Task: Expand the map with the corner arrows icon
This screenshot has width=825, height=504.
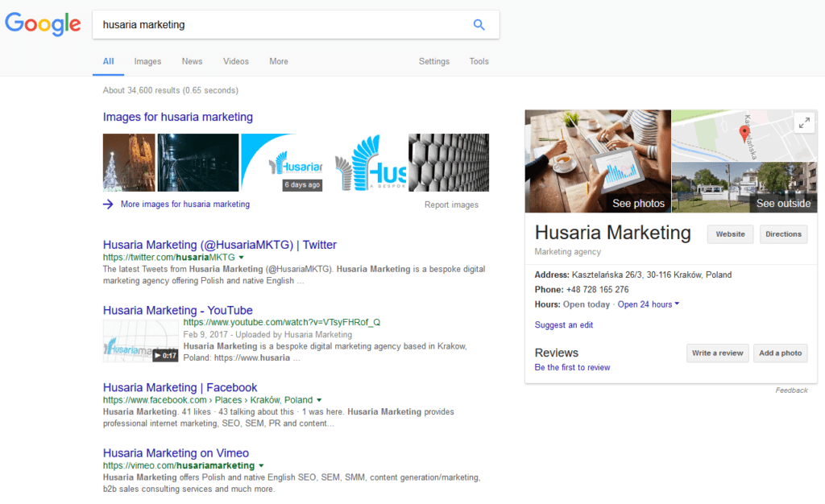Action: [x=804, y=123]
